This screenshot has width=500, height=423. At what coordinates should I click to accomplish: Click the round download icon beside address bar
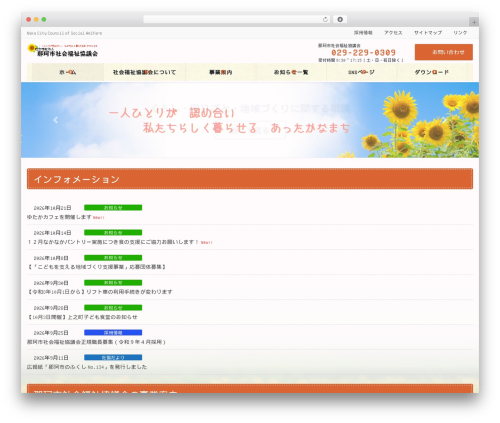(340, 19)
